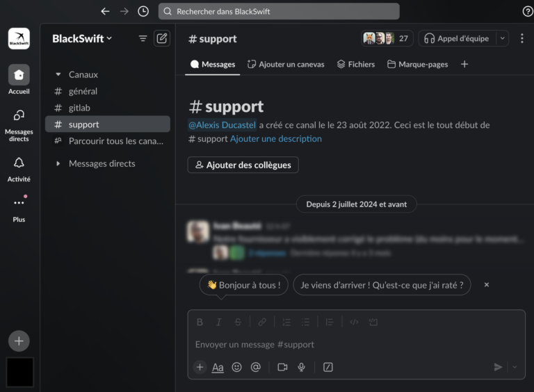Toggle italic formatting
This screenshot has width=534, height=392.
[x=219, y=322]
